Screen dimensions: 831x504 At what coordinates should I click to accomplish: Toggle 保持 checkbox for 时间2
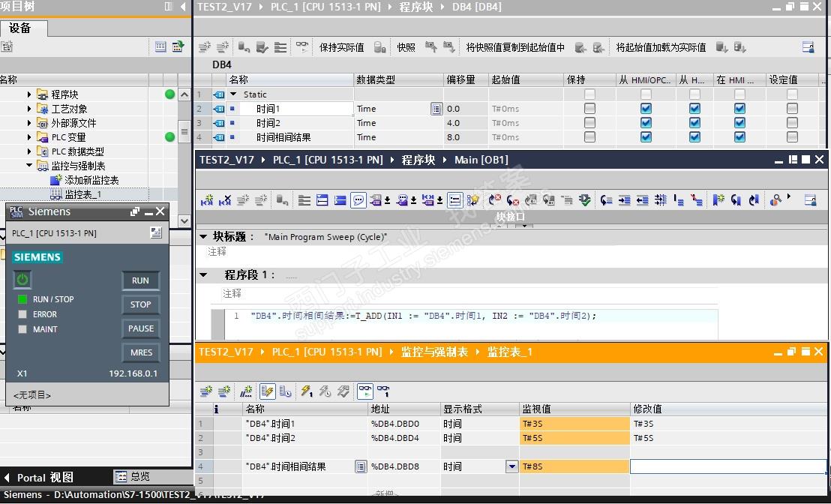589,122
